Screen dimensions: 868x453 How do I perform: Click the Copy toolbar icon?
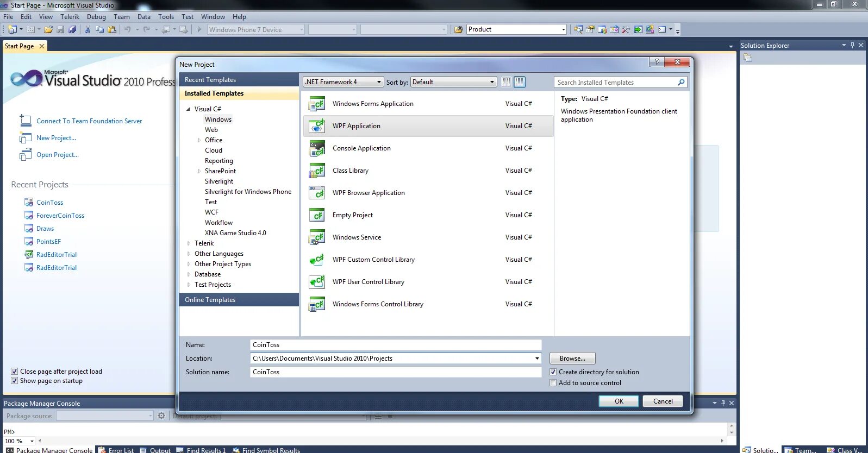click(x=100, y=29)
